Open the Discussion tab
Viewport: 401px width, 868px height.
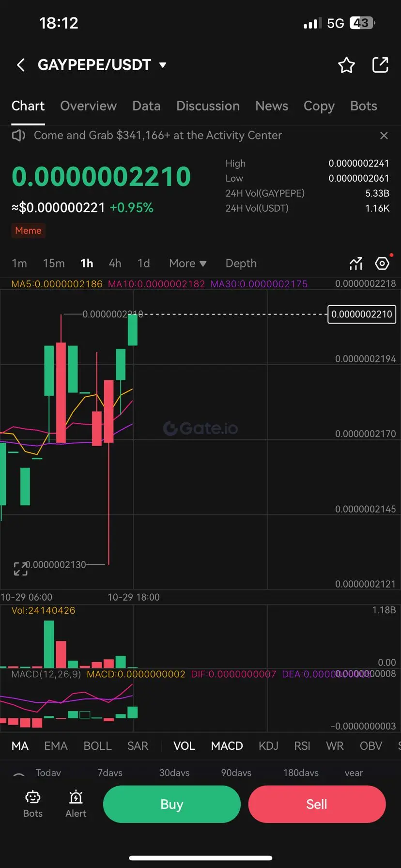(x=208, y=106)
